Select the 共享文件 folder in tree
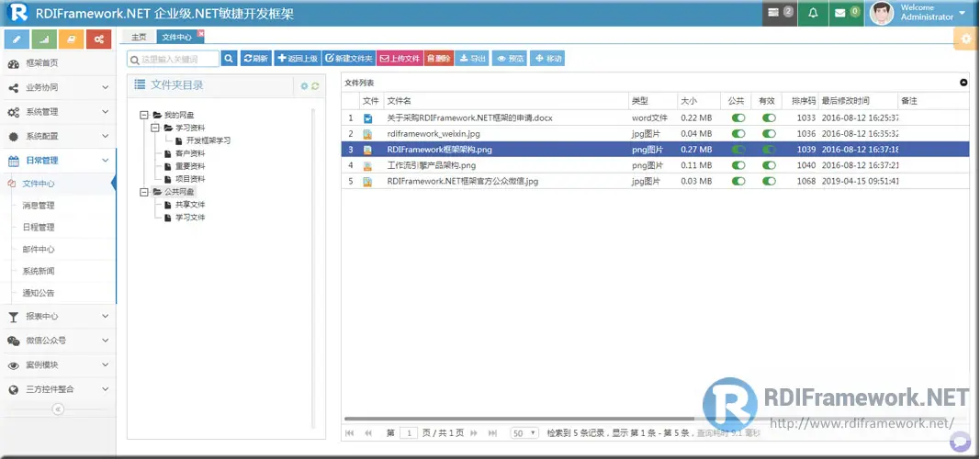 [190, 204]
